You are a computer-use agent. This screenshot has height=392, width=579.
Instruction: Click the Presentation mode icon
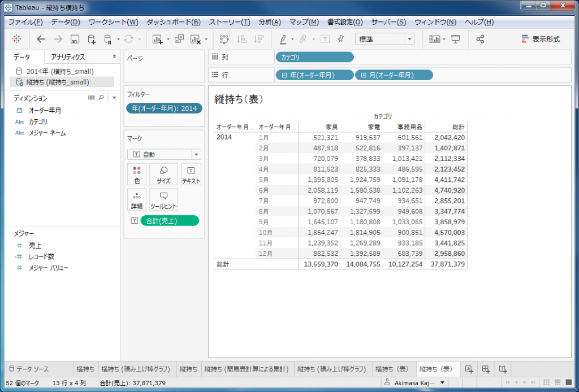pyautogui.click(x=456, y=39)
